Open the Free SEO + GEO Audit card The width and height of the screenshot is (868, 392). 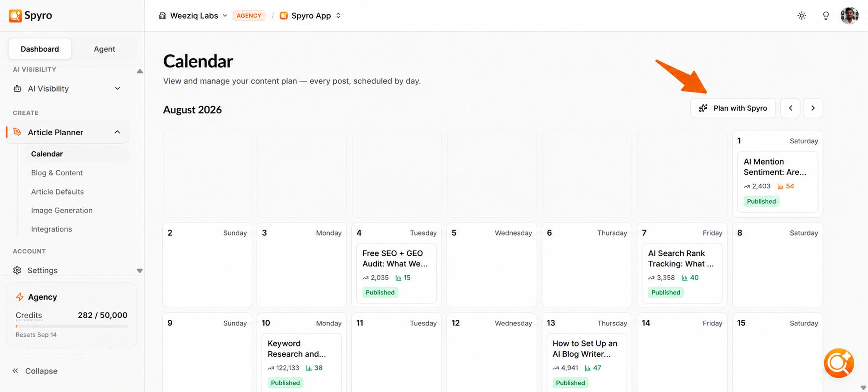397,273
